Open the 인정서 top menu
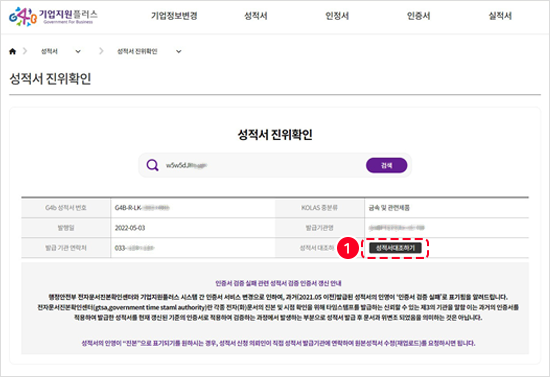The width and height of the screenshot is (550, 377). [x=337, y=16]
